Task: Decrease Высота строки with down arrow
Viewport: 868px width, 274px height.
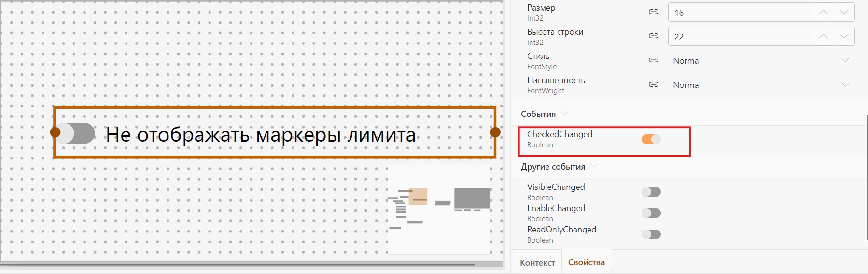Action: (844, 36)
